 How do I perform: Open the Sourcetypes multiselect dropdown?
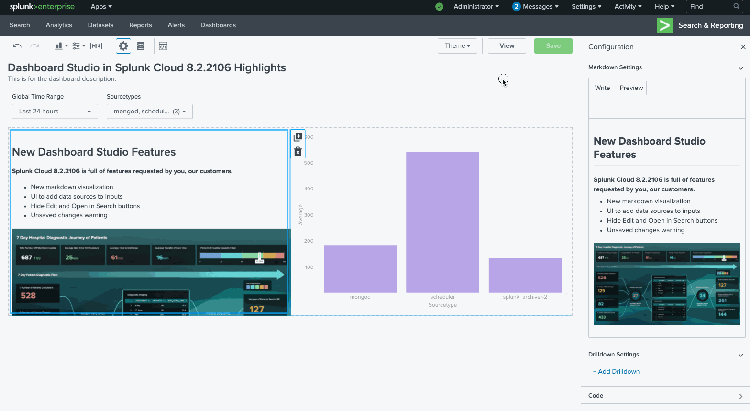tap(148, 111)
